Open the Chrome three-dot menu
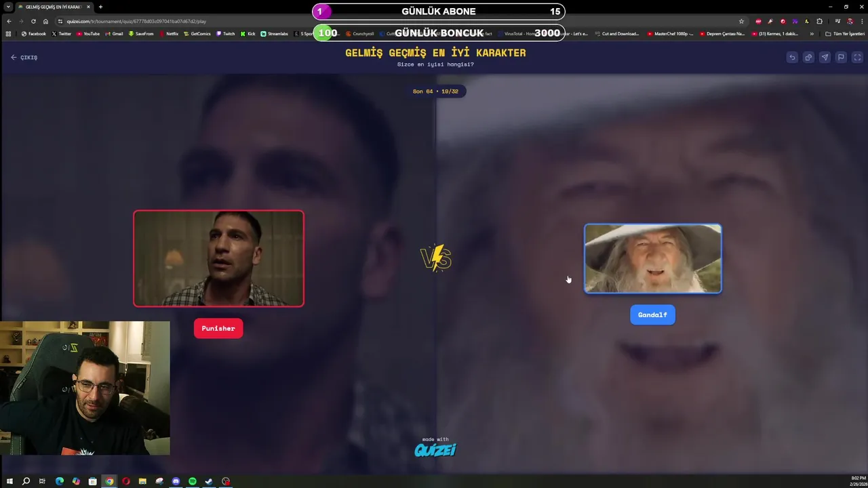Viewport: 868px width, 488px height. pyautogui.click(x=862, y=21)
